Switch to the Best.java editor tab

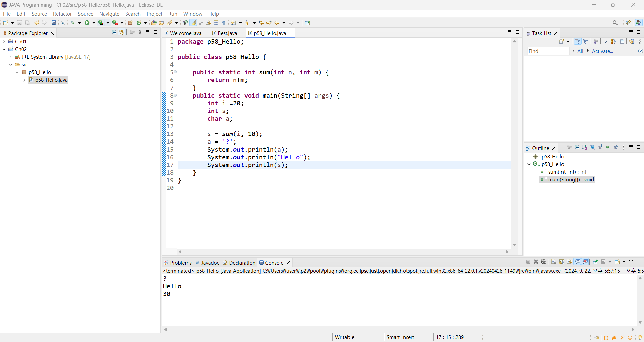coord(225,33)
